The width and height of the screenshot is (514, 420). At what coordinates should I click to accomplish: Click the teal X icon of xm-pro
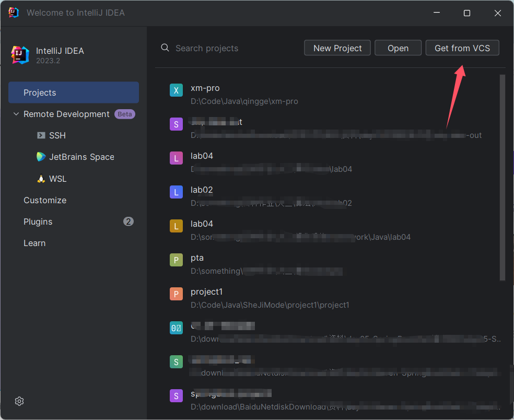point(176,90)
